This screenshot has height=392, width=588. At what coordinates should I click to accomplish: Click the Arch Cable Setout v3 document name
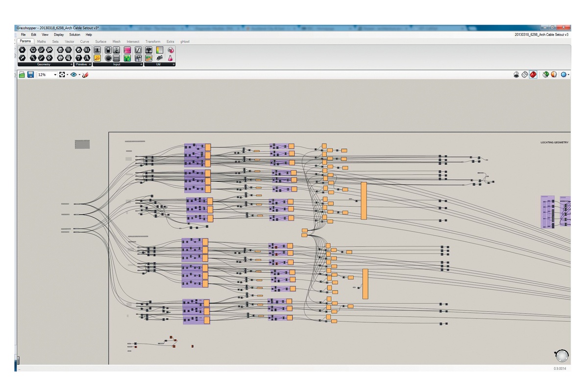541,35
